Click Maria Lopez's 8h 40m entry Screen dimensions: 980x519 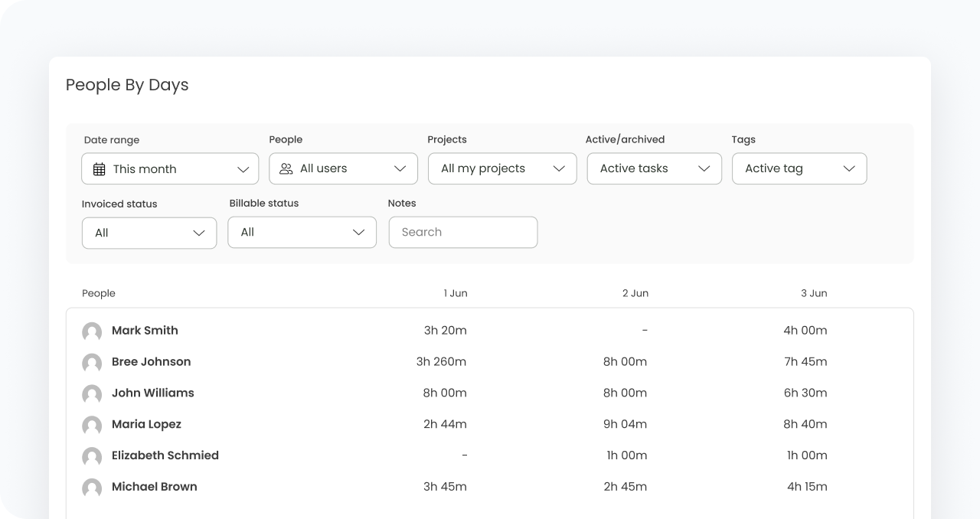tap(805, 424)
